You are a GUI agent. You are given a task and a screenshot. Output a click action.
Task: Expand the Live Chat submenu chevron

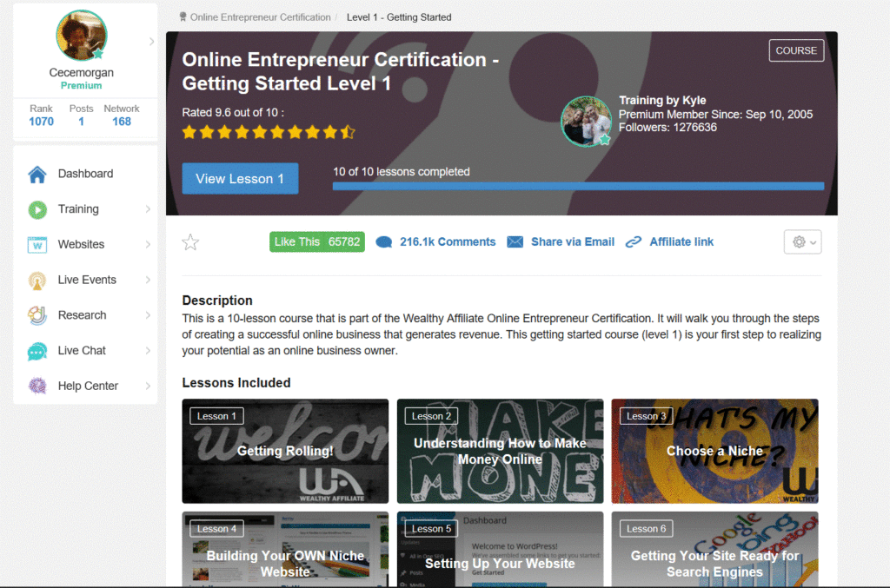(x=148, y=350)
